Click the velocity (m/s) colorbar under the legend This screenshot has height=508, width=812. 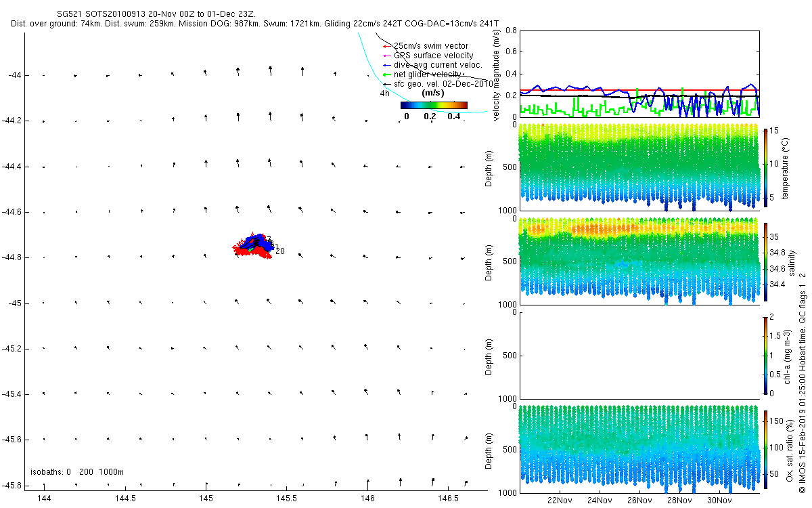pyautogui.click(x=434, y=105)
